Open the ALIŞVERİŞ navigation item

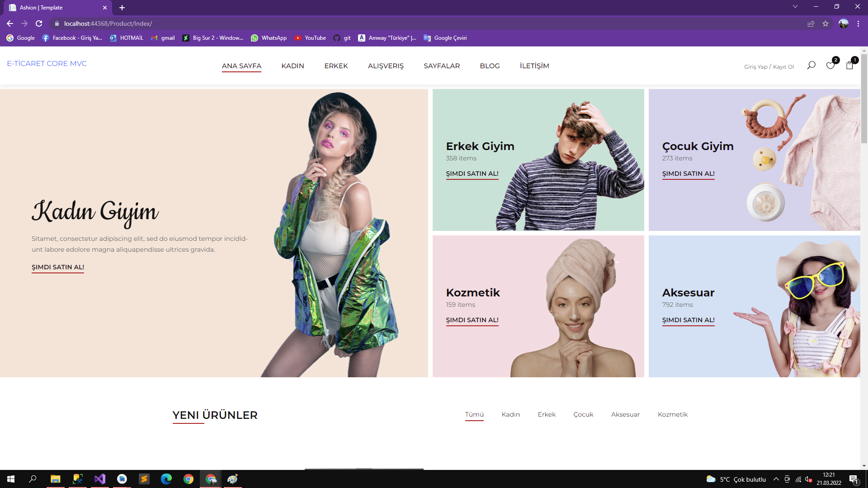click(386, 66)
